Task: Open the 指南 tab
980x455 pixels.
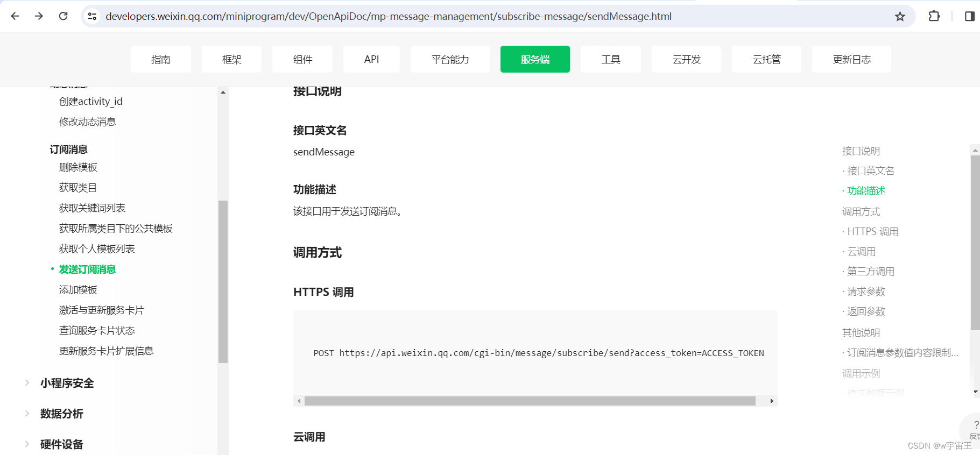Action: 161,59
